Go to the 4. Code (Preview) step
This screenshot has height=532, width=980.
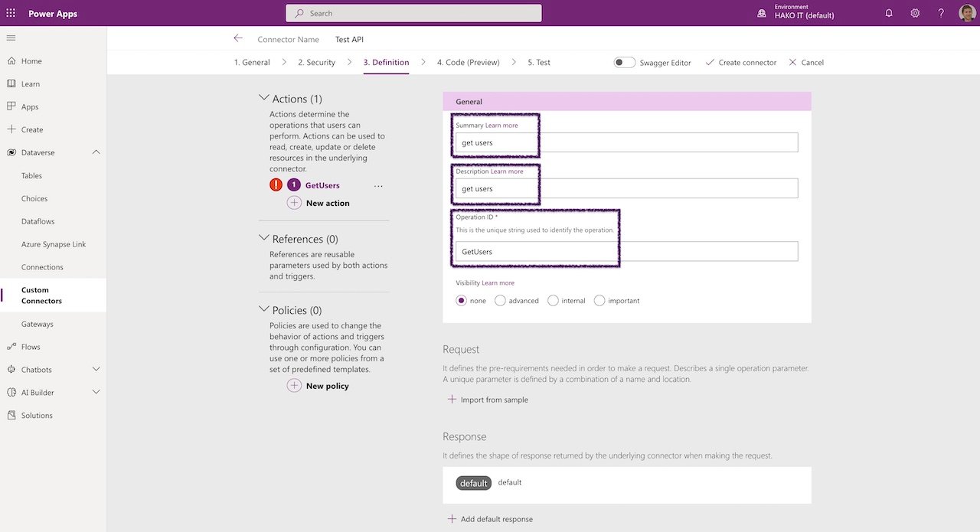coord(468,62)
